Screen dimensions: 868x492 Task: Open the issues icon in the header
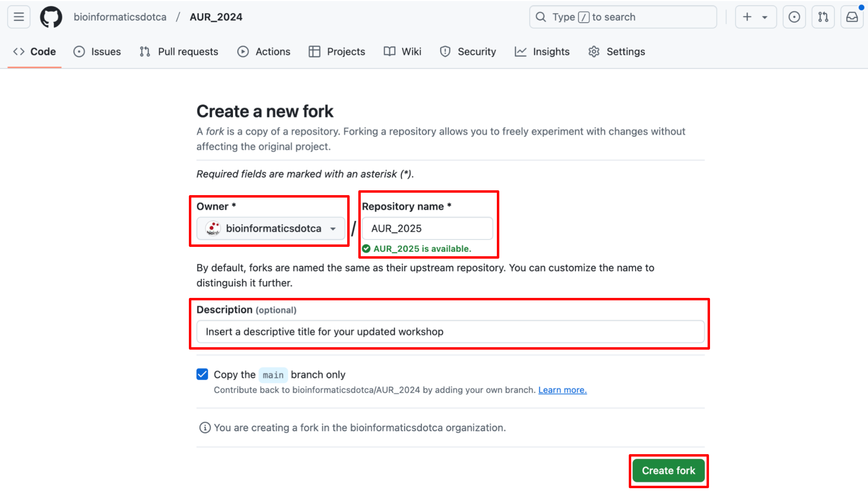tap(794, 17)
